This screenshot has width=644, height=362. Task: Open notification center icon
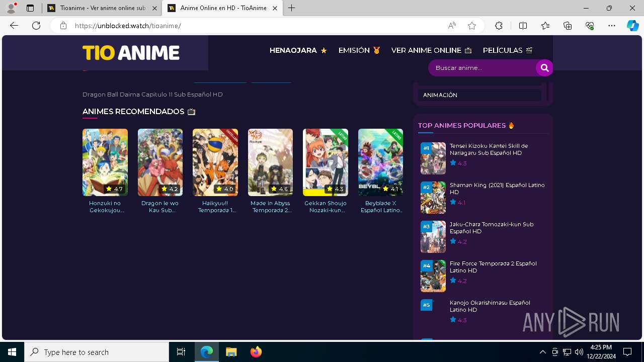627,352
